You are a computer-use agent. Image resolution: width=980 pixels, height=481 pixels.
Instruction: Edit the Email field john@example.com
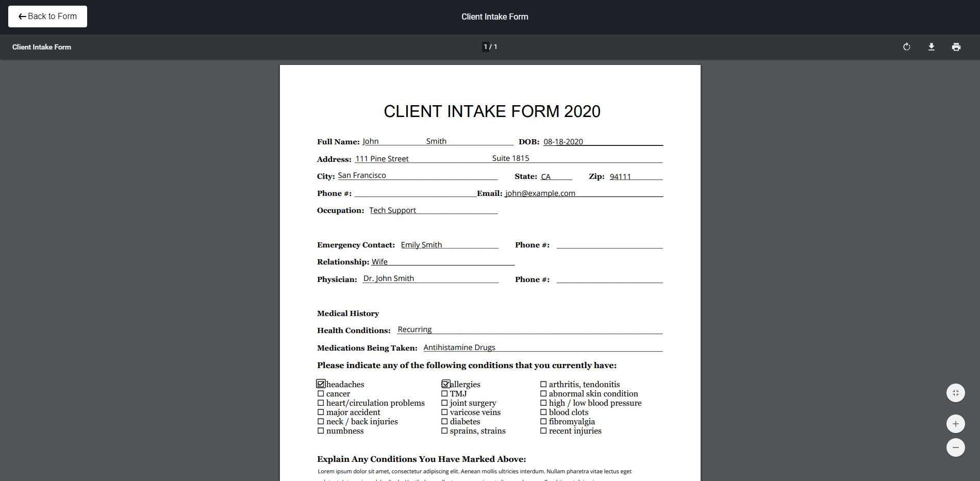583,193
